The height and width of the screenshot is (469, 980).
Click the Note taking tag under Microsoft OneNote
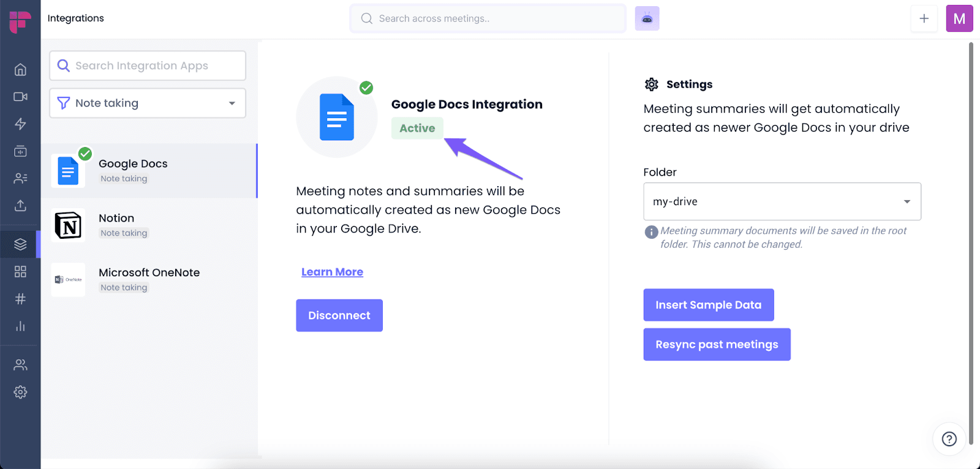(x=124, y=288)
